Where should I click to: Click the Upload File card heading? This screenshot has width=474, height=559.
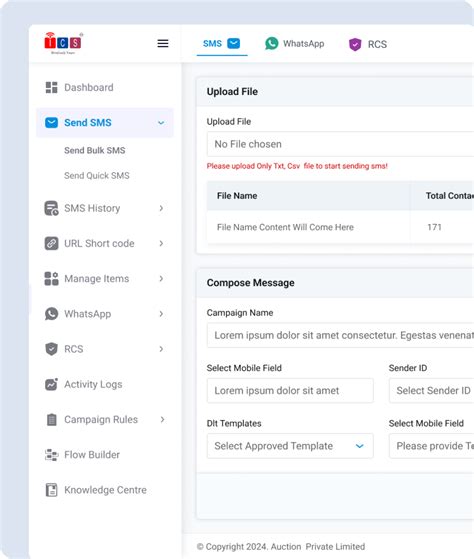[x=232, y=92]
